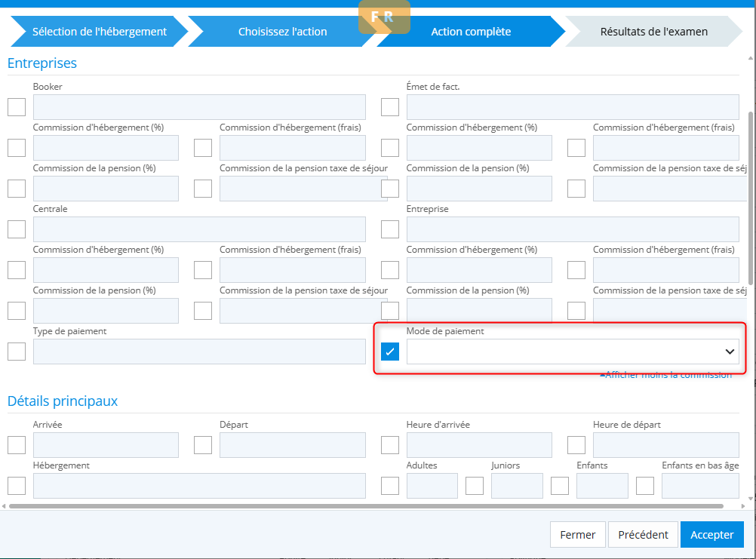The width and height of the screenshot is (756, 559).
Task: Close the dialog with Fermer
Action: point(578,534)
